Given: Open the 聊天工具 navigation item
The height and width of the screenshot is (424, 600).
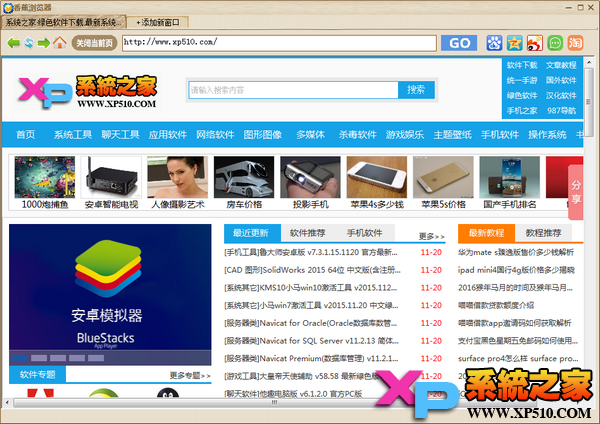Looking at the screenshot, I should (x=120, y=135).
